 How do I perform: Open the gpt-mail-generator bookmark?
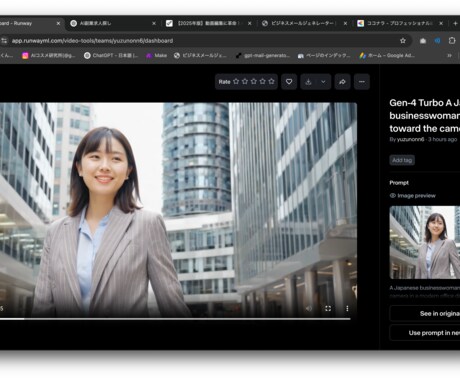point(263,55)
